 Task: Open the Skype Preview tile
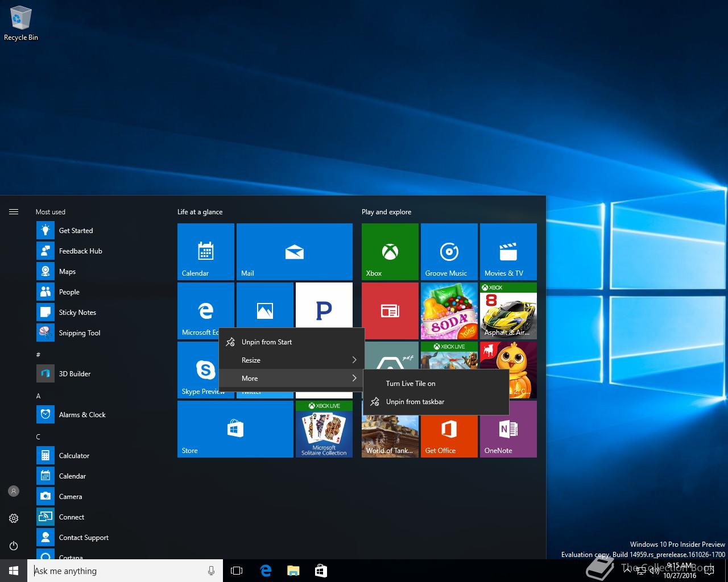click(198, 369)
